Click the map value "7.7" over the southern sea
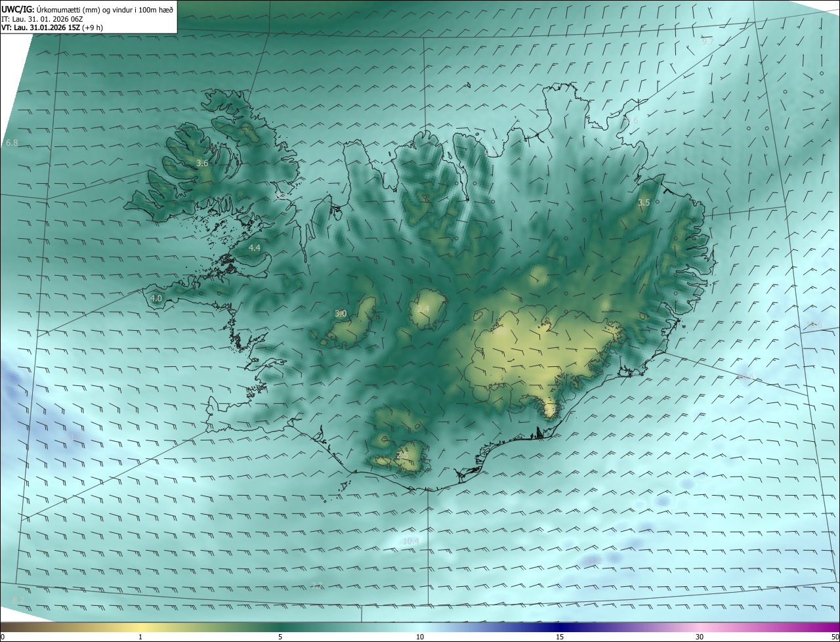 tap(316, 586)
